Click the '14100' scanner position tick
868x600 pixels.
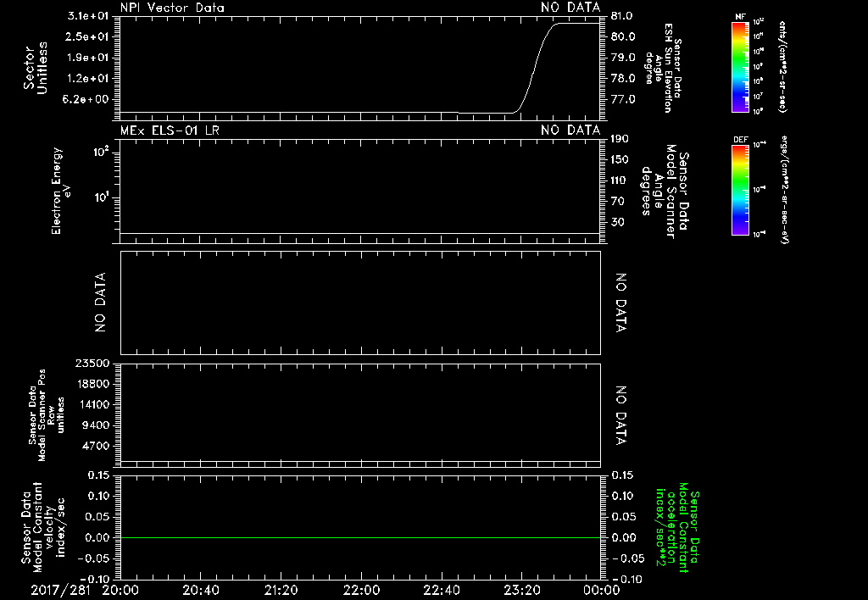tap(93, 404)
